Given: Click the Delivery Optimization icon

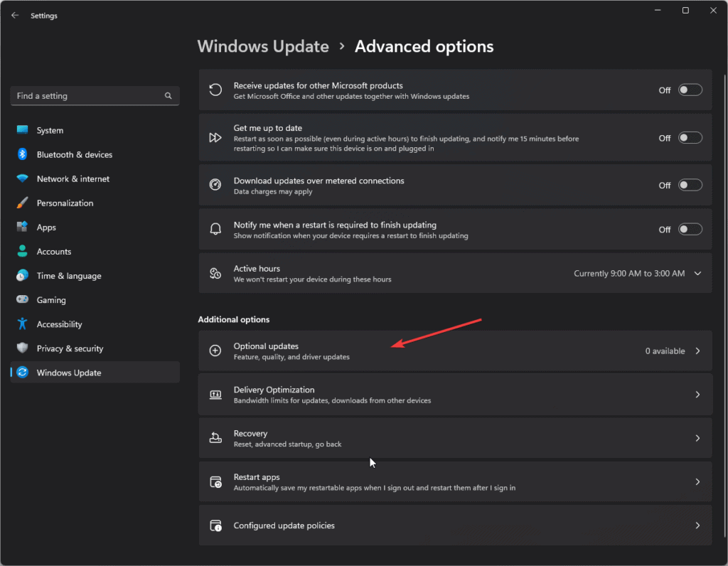Looking at the screenshot, I should pos(215,395).
